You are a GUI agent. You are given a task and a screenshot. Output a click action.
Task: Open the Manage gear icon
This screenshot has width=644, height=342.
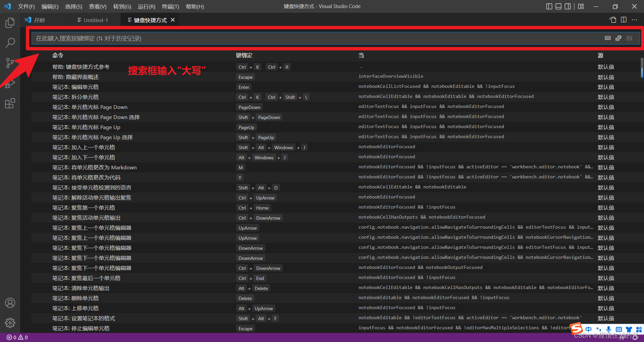(x=10, y=323)
